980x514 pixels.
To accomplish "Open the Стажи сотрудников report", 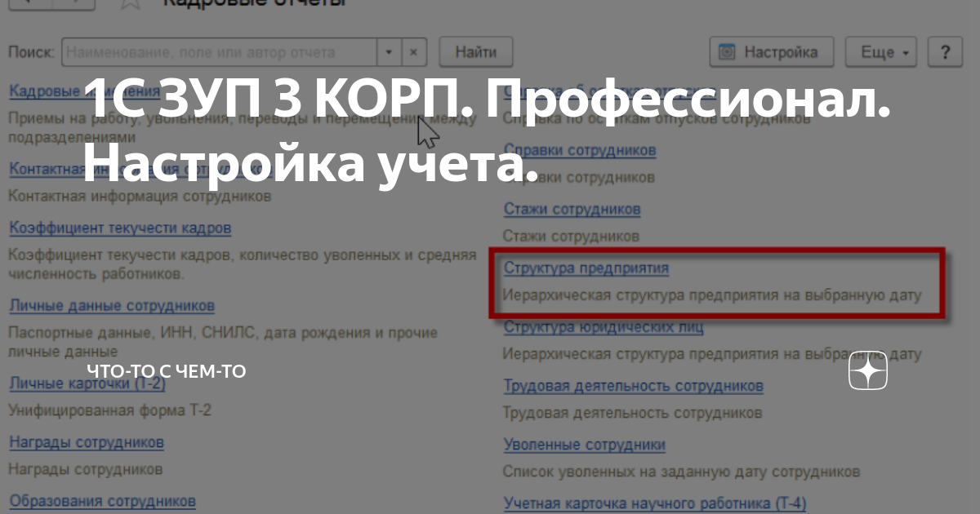I will [x=572, y=209].
